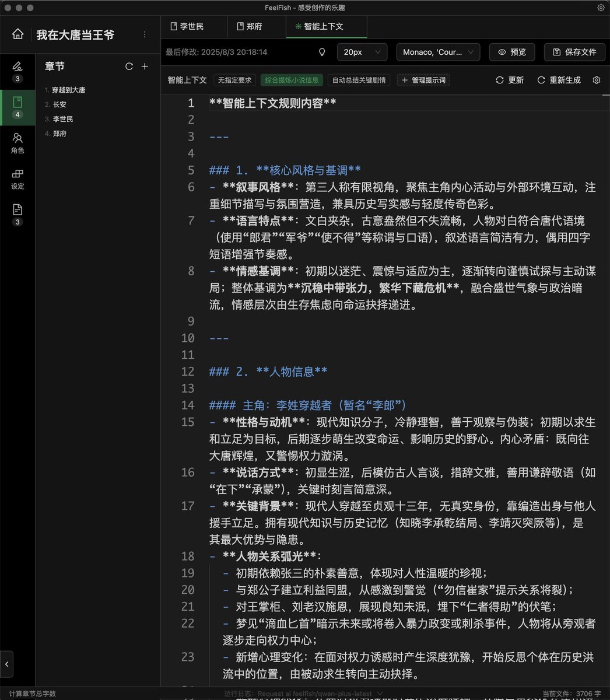Select the 智能上下文 tab
The height and width of the screenshot is (700, 610).
[327, 26]
